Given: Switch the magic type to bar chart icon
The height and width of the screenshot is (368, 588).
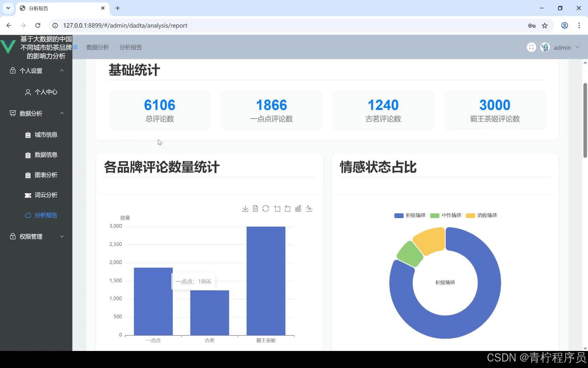Looking at the screenshot, I should [x=298, y=208].
